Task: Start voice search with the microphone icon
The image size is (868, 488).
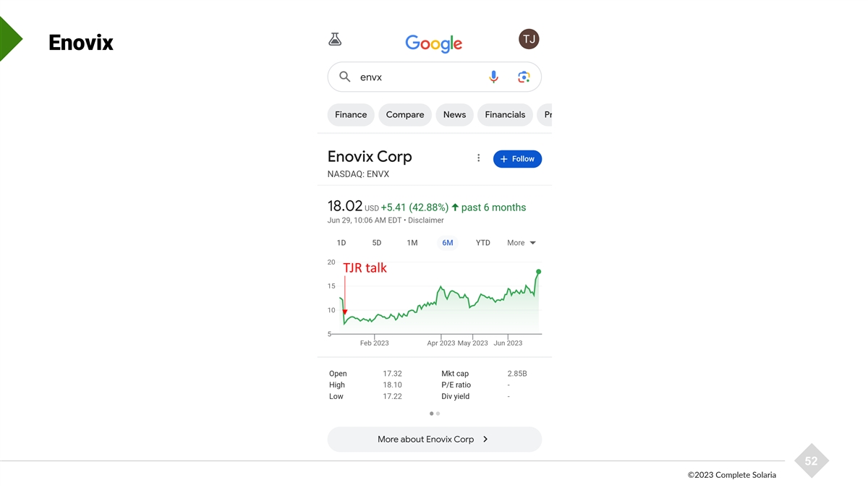Action: click(x=493, y=77)
